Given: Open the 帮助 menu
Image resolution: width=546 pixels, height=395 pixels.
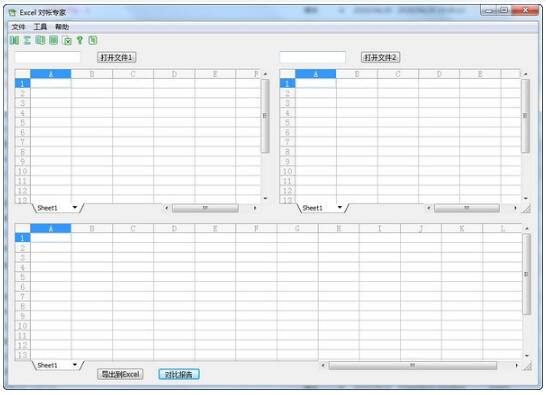Looking at the screenshot, I should [62, 27].
